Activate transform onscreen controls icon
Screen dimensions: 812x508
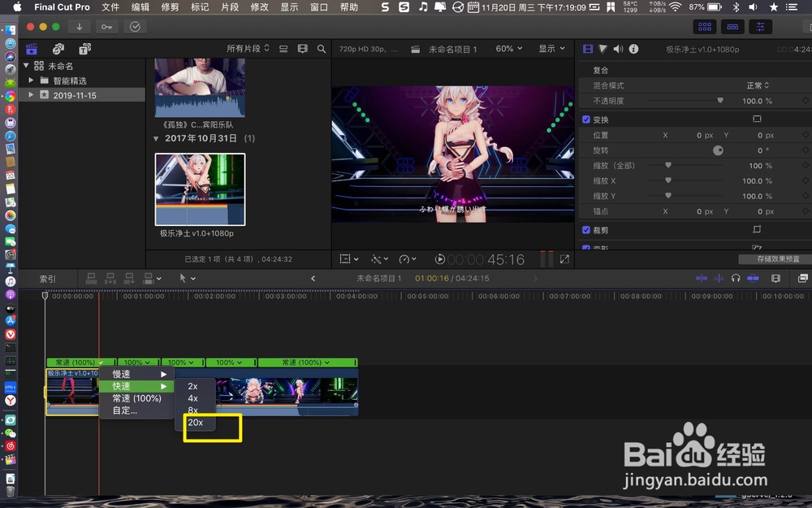pos(757,119)
